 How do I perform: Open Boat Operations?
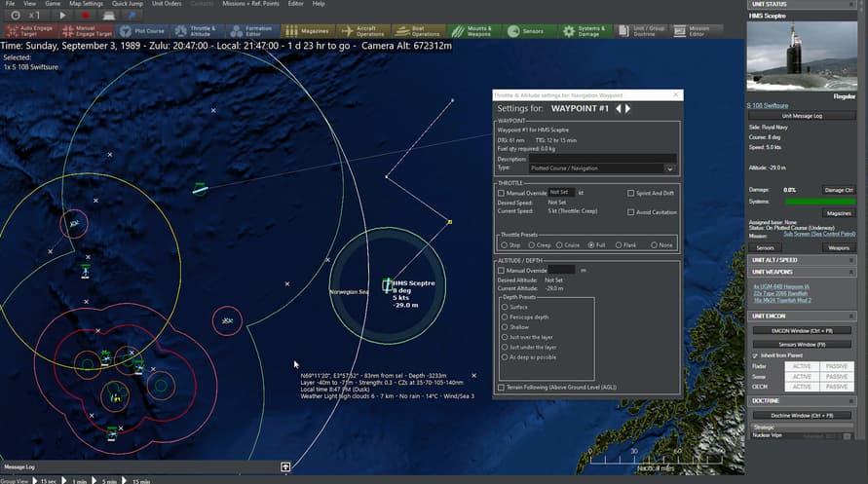pyautogui.click(x=419, y=31)
